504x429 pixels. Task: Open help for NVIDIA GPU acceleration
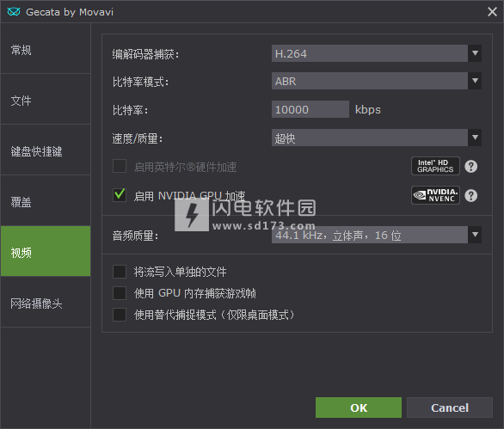471,195
